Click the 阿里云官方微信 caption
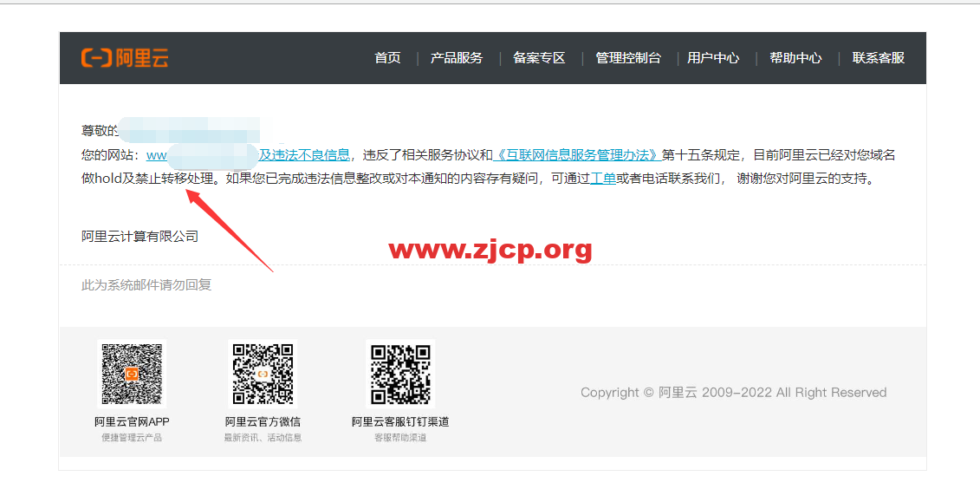Viewport: 980px width, 502px height. (263, 422)
